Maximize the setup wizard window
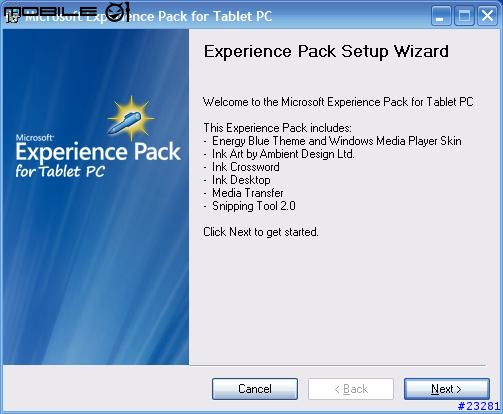The image size is (503, 414). (x=464, y=16)
